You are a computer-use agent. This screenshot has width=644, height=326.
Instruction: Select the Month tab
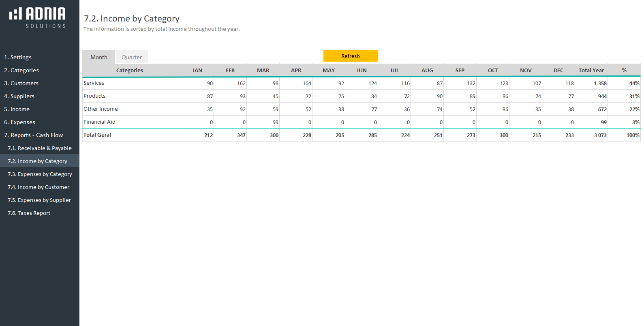[99, 57]
